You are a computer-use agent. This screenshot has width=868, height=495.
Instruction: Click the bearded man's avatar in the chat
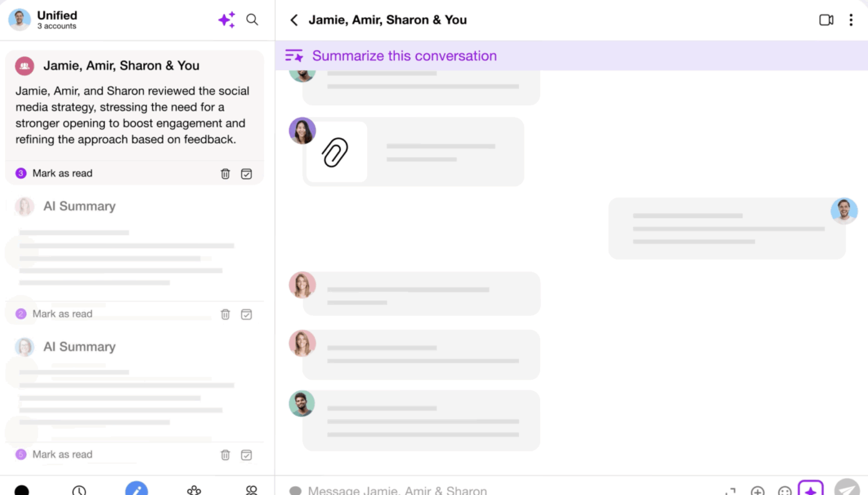coord(302,404)
